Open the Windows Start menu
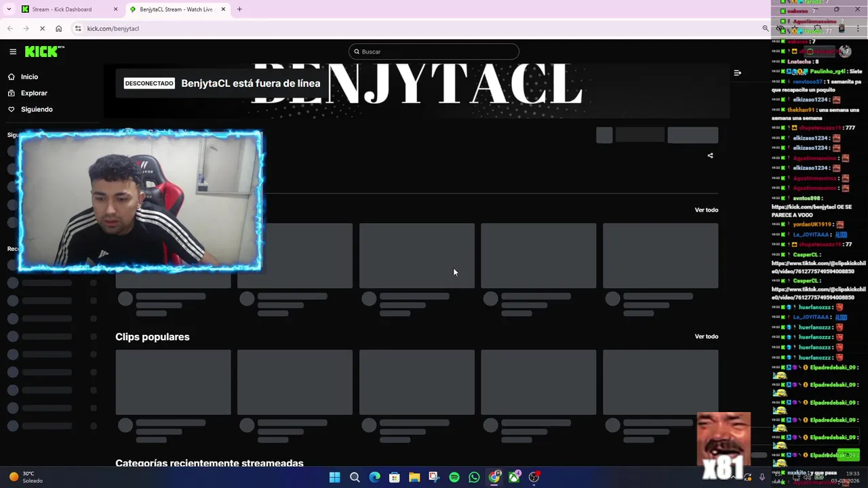Image resolution: width=868 pixels, height=488 pixels. [334, 477]
